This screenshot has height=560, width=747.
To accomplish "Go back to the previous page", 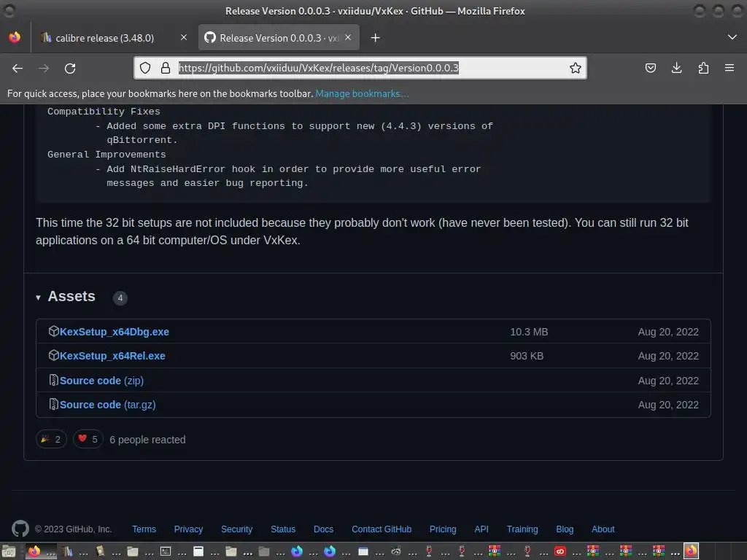I will pyautogui.click(x=18, y=68).
